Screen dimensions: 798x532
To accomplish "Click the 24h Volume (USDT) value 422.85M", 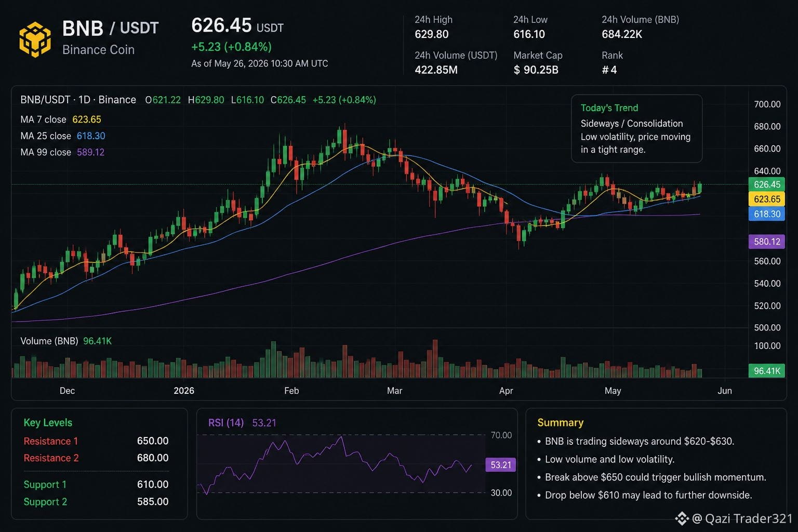I will (x=436, y=70).
